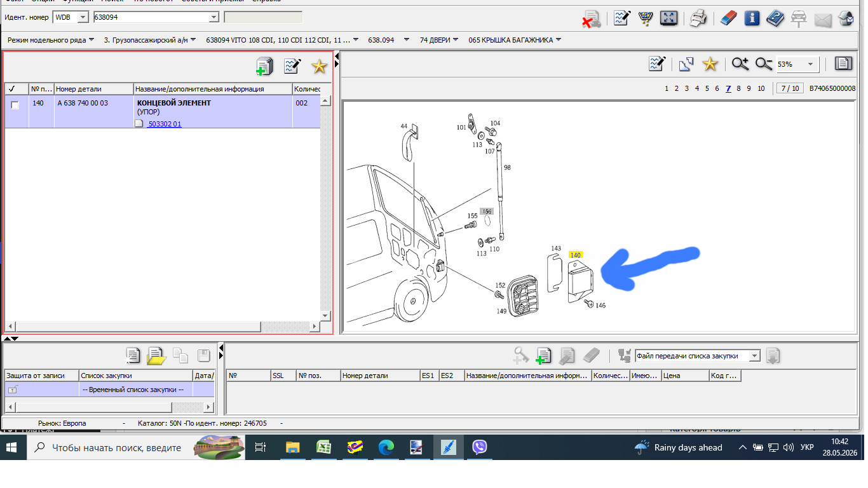Viewport: 868px width, 488px height.
Task: Open the notes pen icon above the illustration
Action: pos(657,64)
